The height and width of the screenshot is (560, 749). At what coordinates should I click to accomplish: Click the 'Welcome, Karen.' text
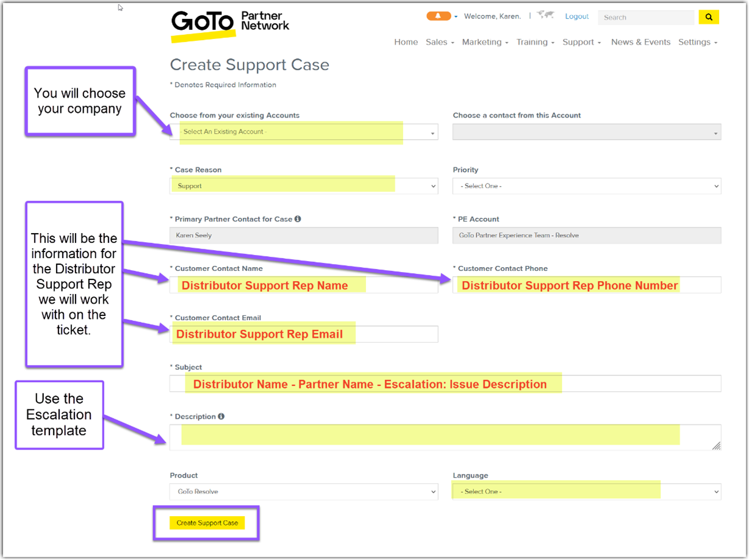tap(492, 16)
